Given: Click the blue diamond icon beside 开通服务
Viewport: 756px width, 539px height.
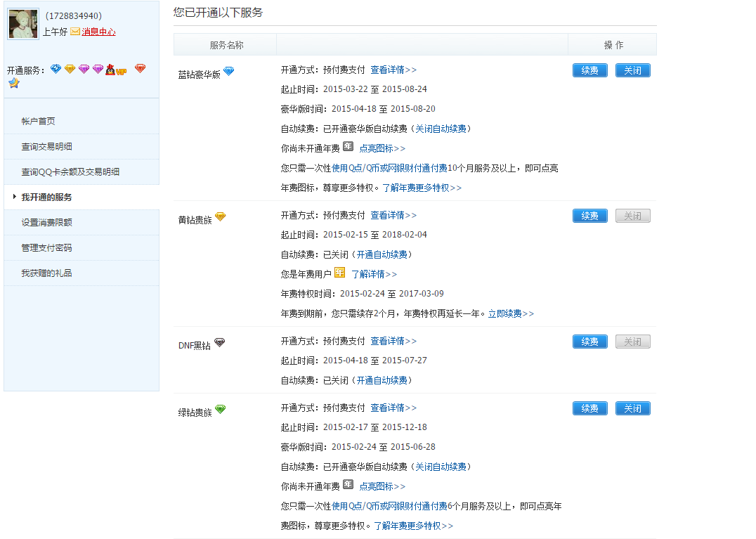Looking at the screenshot, I should 56,69.
